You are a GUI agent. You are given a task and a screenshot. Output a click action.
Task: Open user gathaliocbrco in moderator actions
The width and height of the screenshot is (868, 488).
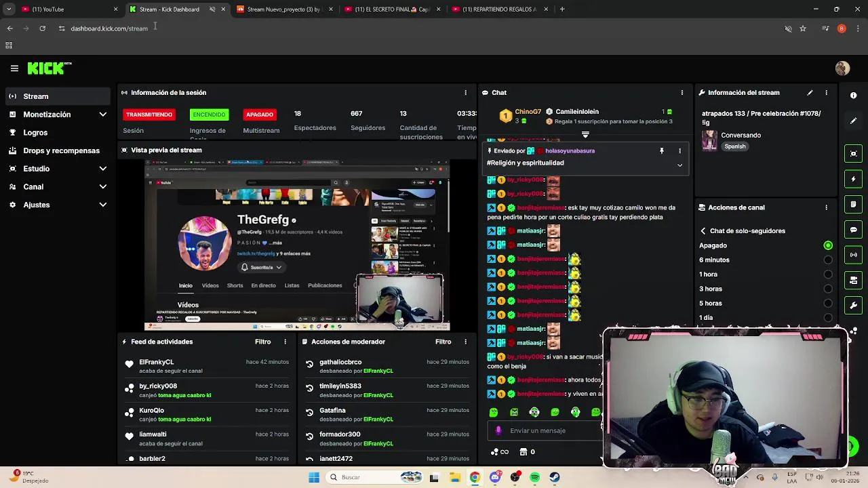[340, 362]
